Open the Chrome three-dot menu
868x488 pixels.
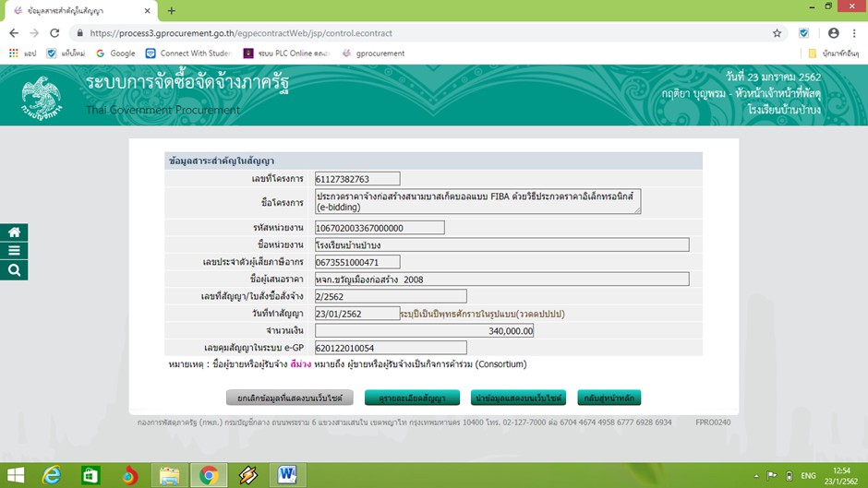853,33
